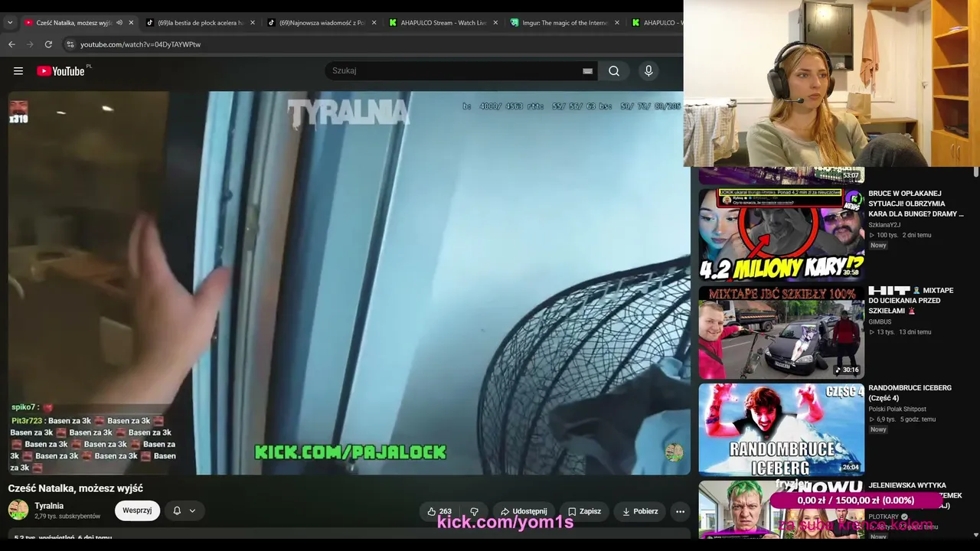Open the YouTube guide hamburger menu
Viewport: 980px width, 551px height.
18,71
